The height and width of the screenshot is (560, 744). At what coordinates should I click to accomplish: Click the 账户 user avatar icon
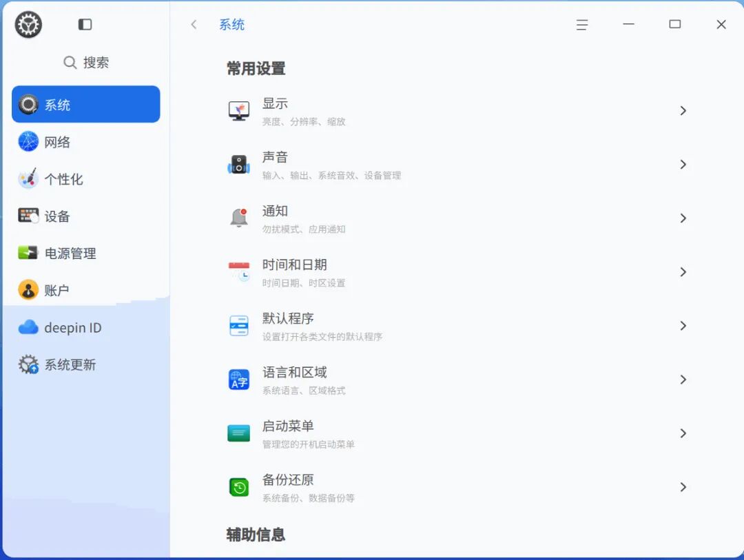tap(28, 289)
